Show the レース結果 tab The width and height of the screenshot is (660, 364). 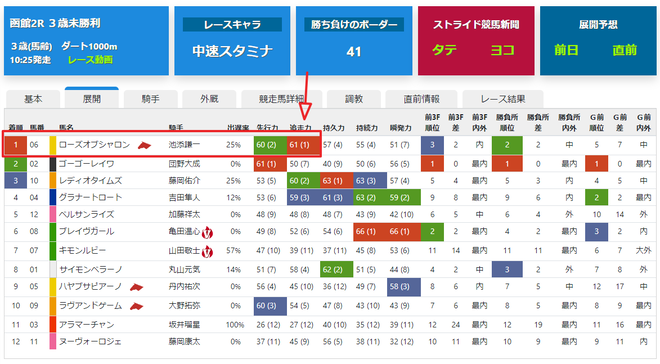(x=503, y=99)
